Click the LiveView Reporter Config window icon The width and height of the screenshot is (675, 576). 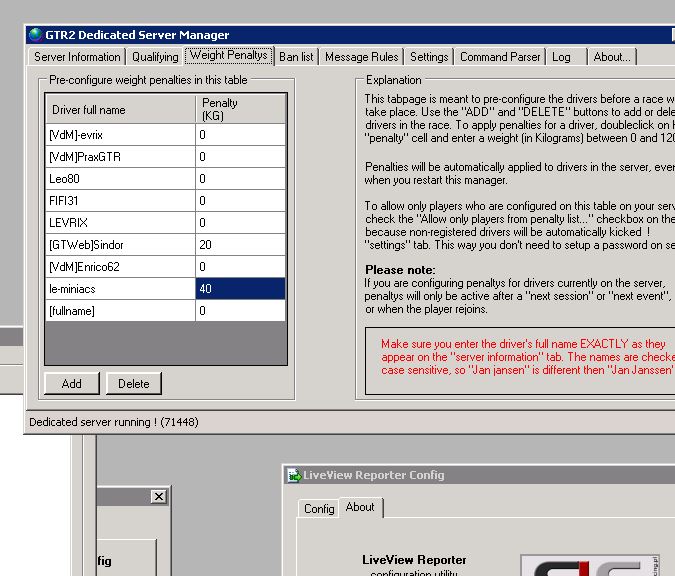tap(294, 475)
